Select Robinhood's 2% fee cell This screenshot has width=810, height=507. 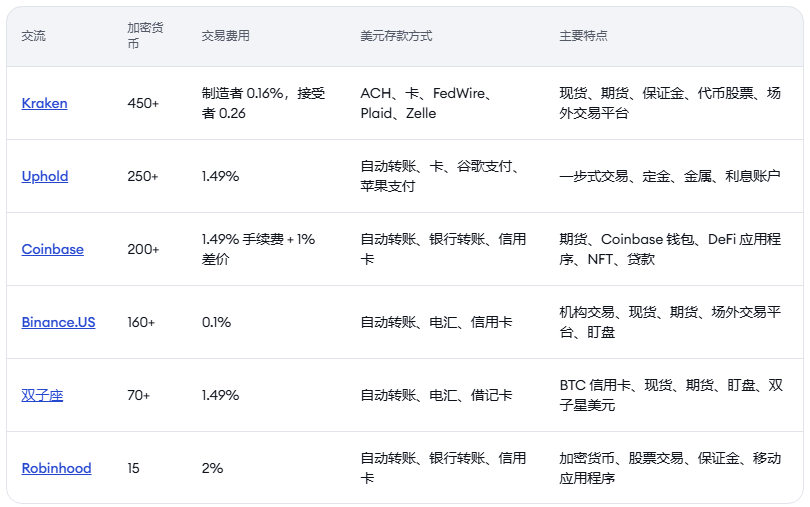[212, 468]
